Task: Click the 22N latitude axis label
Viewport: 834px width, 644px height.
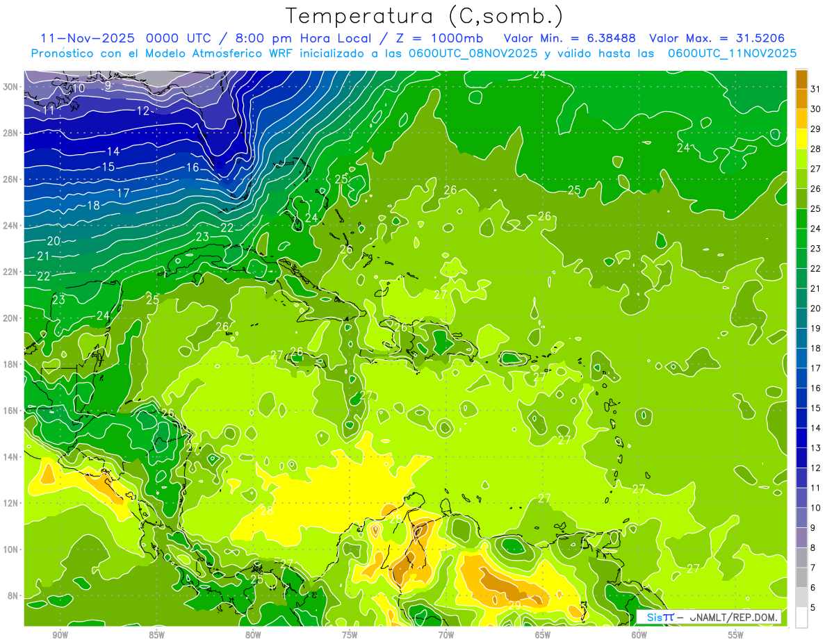Action: 10,272
